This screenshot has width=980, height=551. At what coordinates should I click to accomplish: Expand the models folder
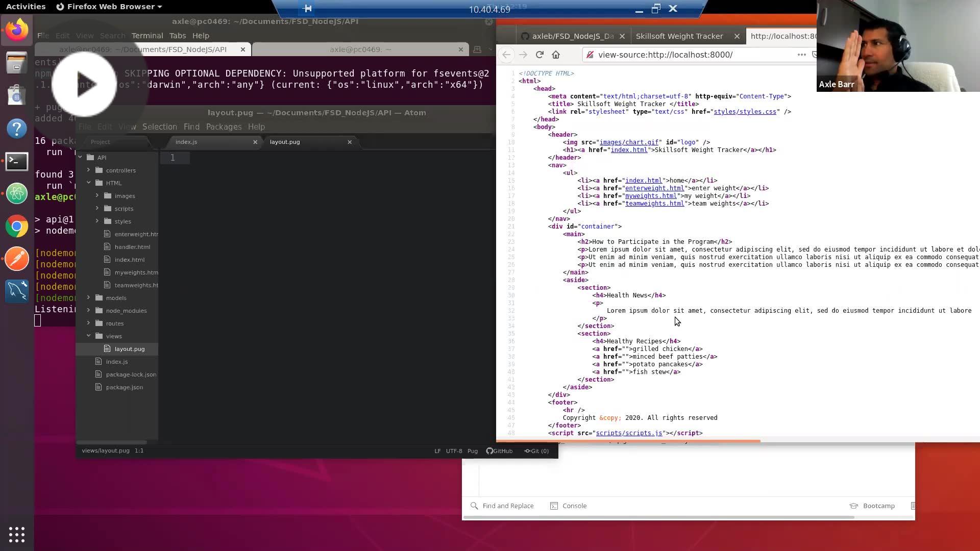88,297
